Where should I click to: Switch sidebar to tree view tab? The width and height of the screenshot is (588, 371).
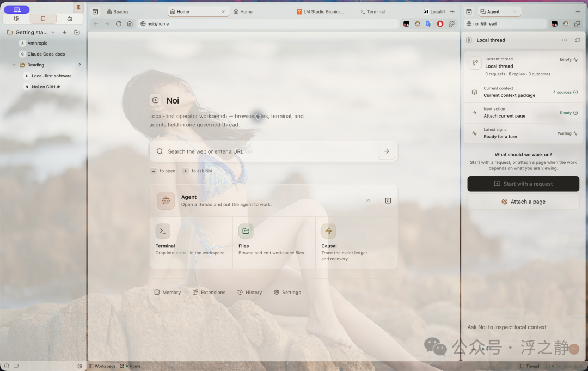pyautogui.click(x=16, y=19)
